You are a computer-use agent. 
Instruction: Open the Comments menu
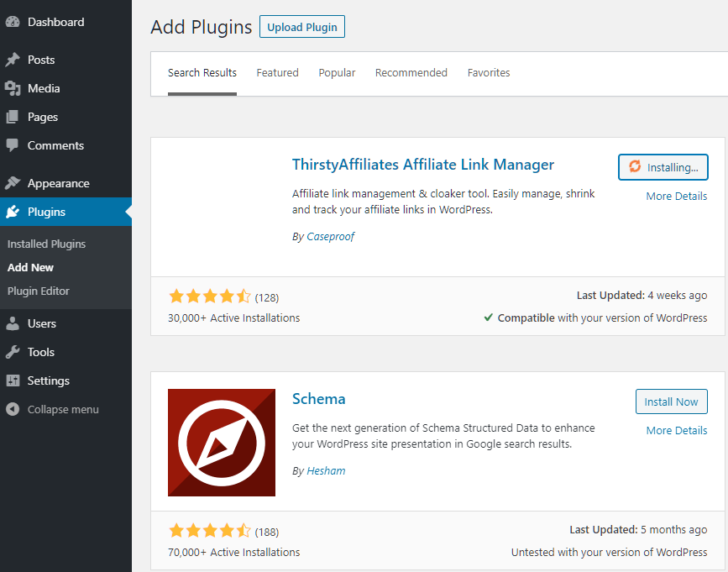[66, 145]
